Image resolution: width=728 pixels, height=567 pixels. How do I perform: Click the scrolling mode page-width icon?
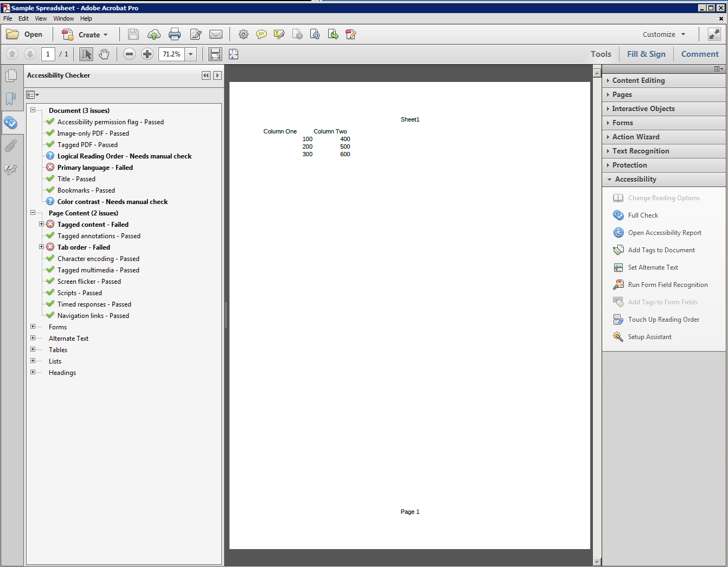click(215, 54)
